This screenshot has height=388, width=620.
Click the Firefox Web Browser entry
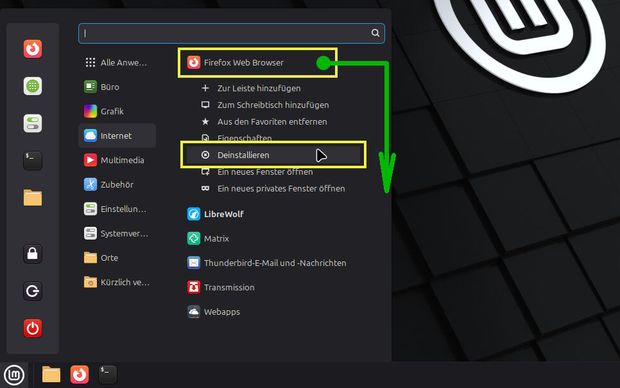point(257,62)
